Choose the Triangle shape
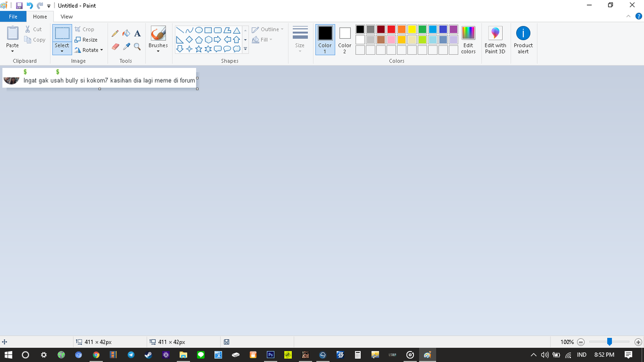 pos(236,30)
